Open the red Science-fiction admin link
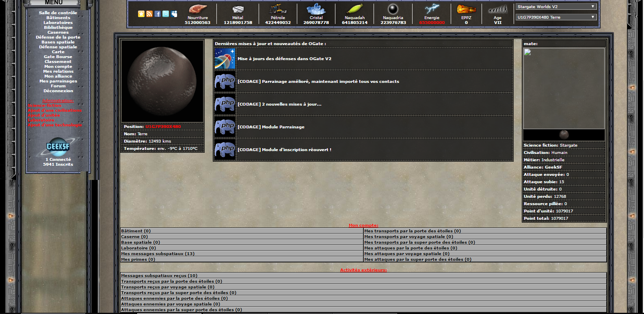Viewport: 644px width, 314px height. [x=45, y=105]
